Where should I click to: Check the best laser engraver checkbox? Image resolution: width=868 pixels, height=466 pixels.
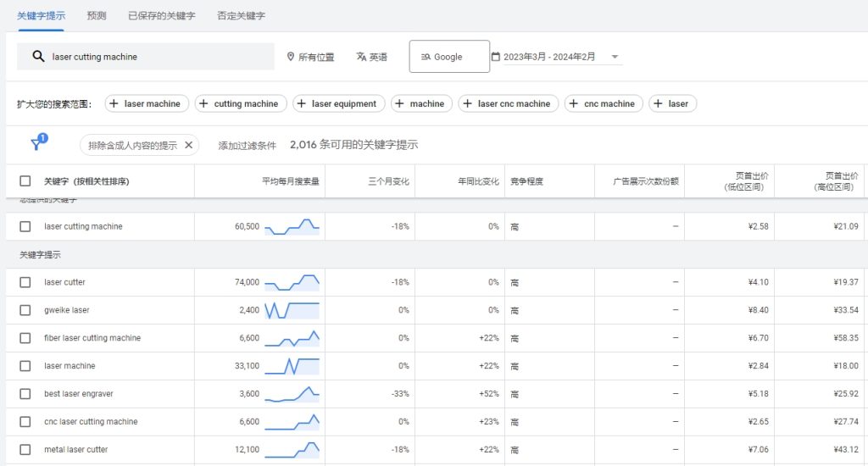click(x=25, y=394)
